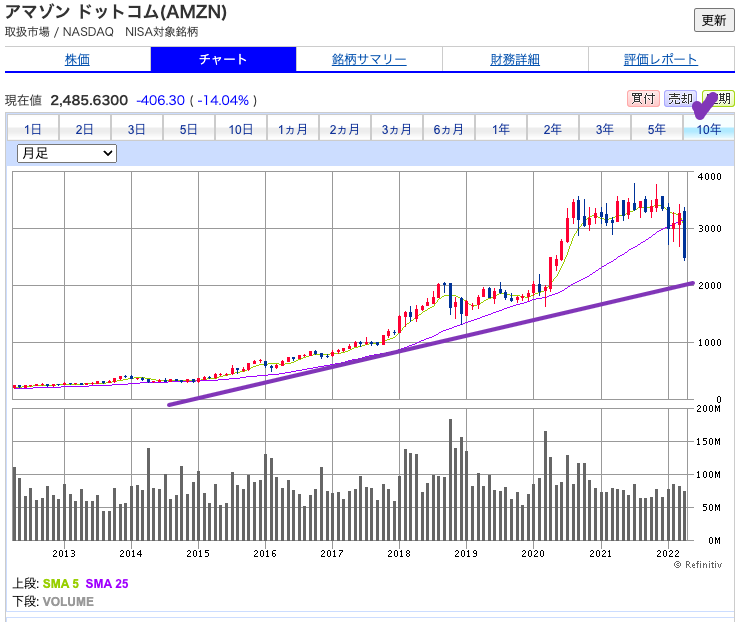Click the 買付 buy button
The image size is (741, 622).
(643, 98)
